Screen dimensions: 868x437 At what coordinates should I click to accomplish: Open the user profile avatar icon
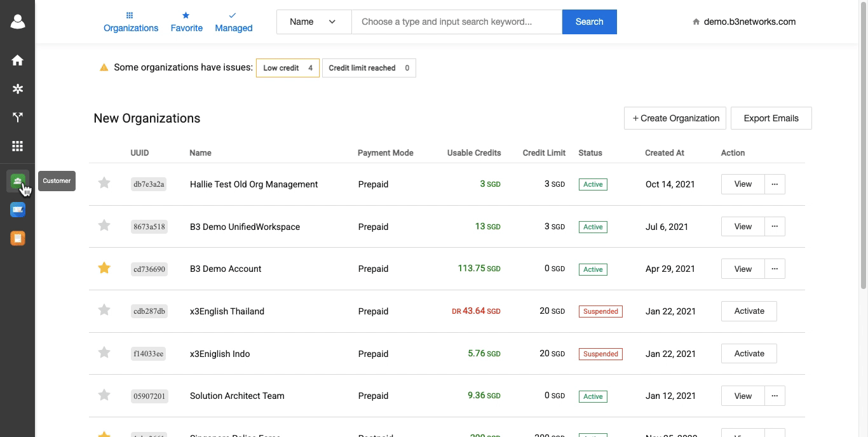[18, 22]
